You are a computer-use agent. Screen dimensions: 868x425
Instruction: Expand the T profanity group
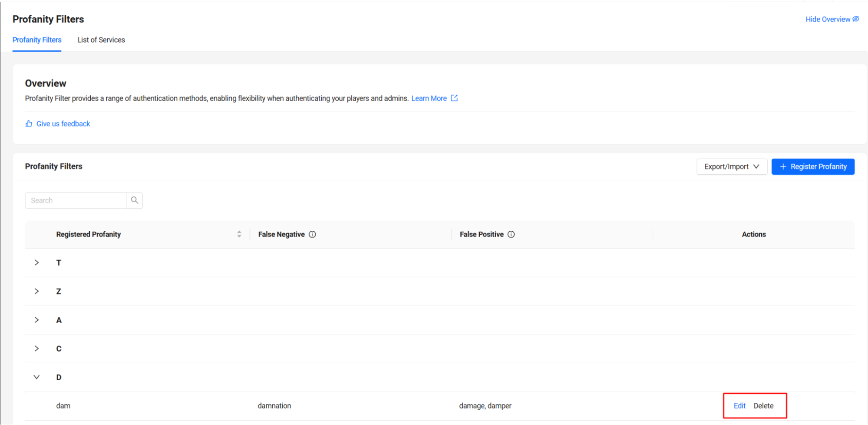[x=37, y=262]
